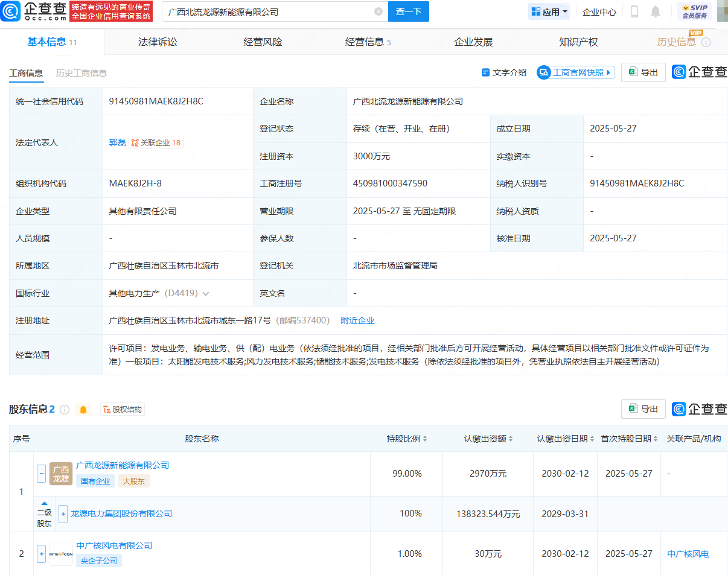This screenshot has height=575, width=728.
Task: Click the CGN logo for 中广核风电
Action: point(61,554)
